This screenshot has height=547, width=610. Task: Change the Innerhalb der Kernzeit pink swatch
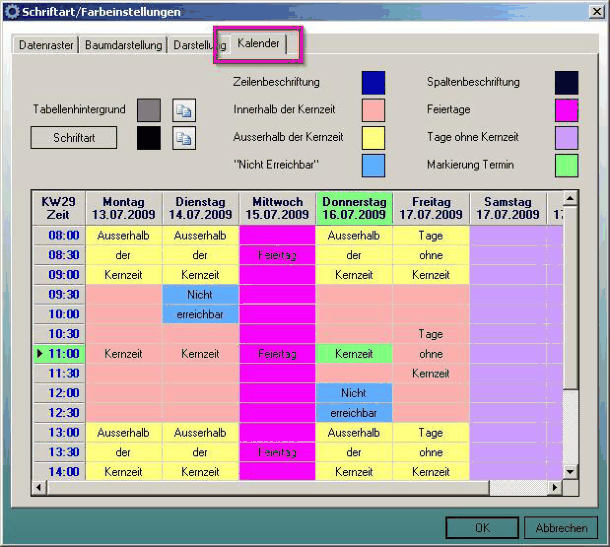pyautogui.click(x=373, y=110)
